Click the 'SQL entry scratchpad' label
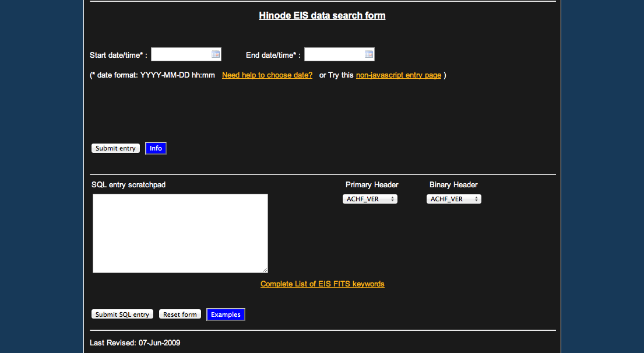 (x=128, y=185)
